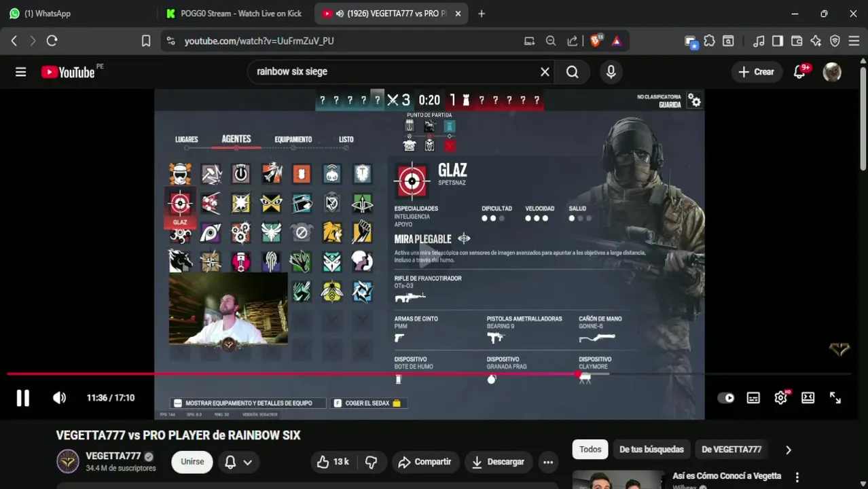Viewport: 868px width, 489px height.
Task: Switch to theater mode
Action: point(808,398)
